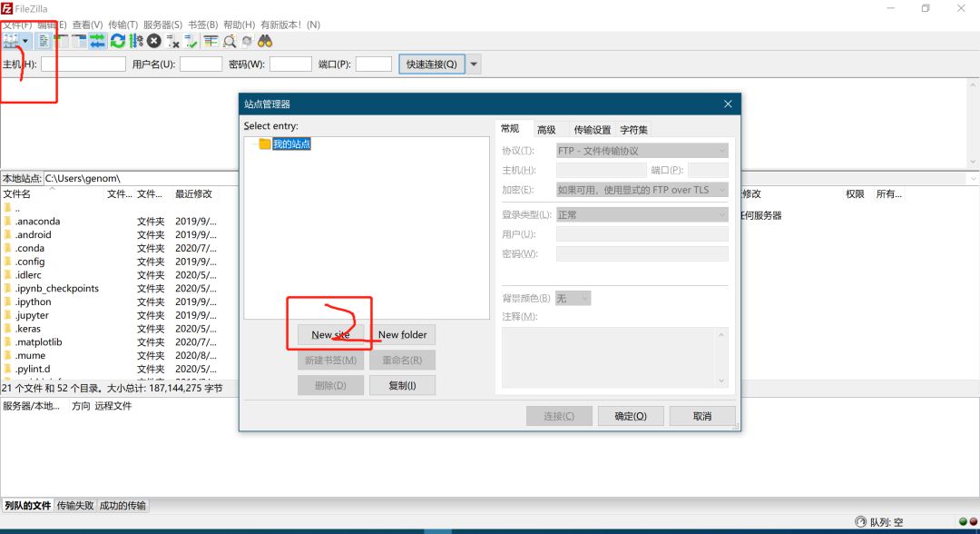
Task: Toggle directory comparison magnifier icon
Action: tap(230, 41)
